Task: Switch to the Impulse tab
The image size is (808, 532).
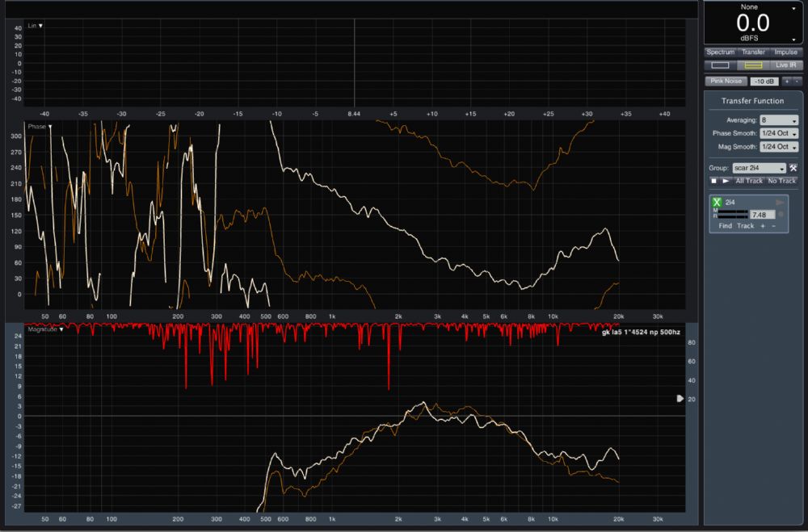Action: (x=785, y=52)
